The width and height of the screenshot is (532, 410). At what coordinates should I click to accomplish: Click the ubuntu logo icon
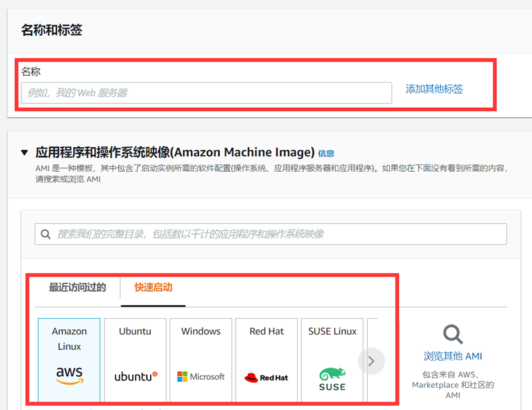pyautogui.click(x=136, y=376)
